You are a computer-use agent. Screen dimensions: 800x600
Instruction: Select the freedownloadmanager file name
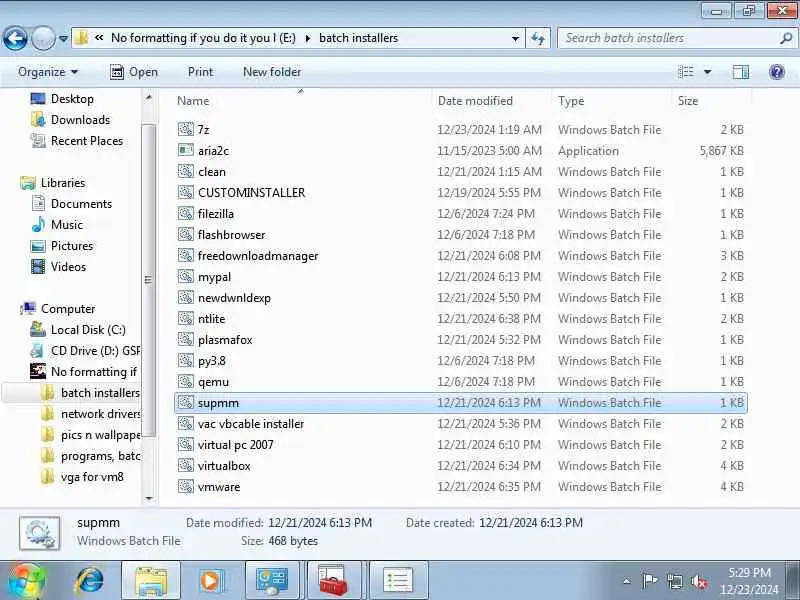coord(258,256)
